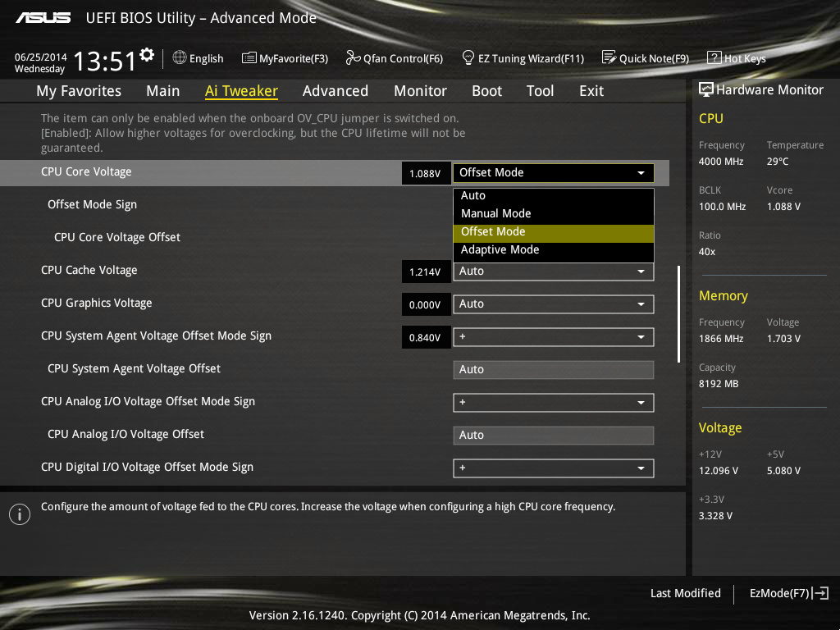
Task: Open Analog I/O Voltage Offset Mode Sign dropdown
Action: coord(554,403)
